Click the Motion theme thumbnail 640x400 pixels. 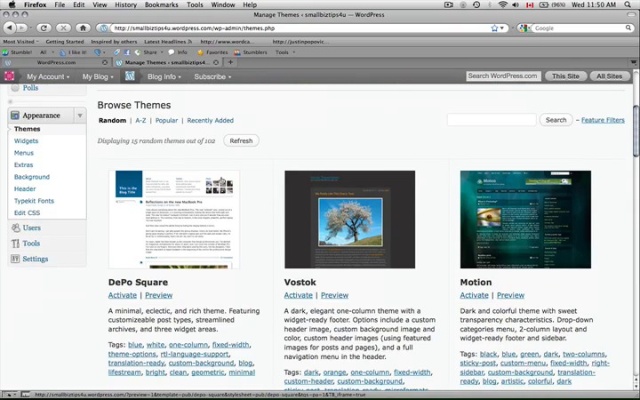(x=525, y=220)
